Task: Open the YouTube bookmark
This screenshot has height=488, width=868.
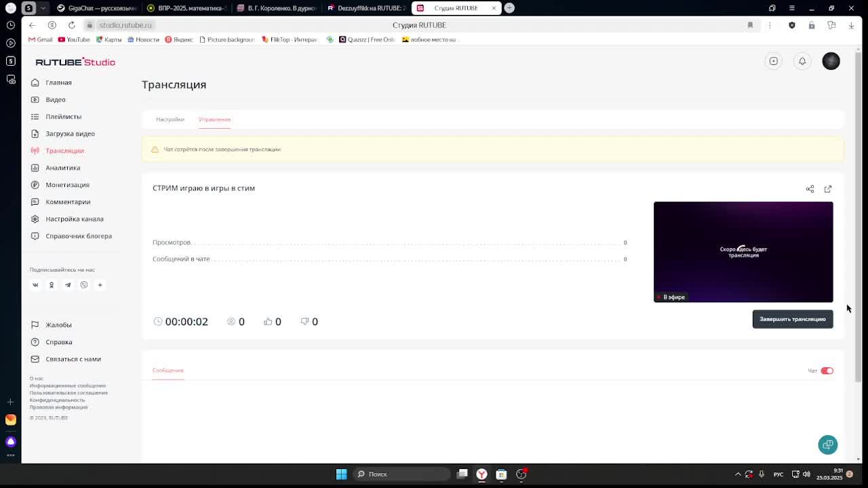Action: [74, 39]
